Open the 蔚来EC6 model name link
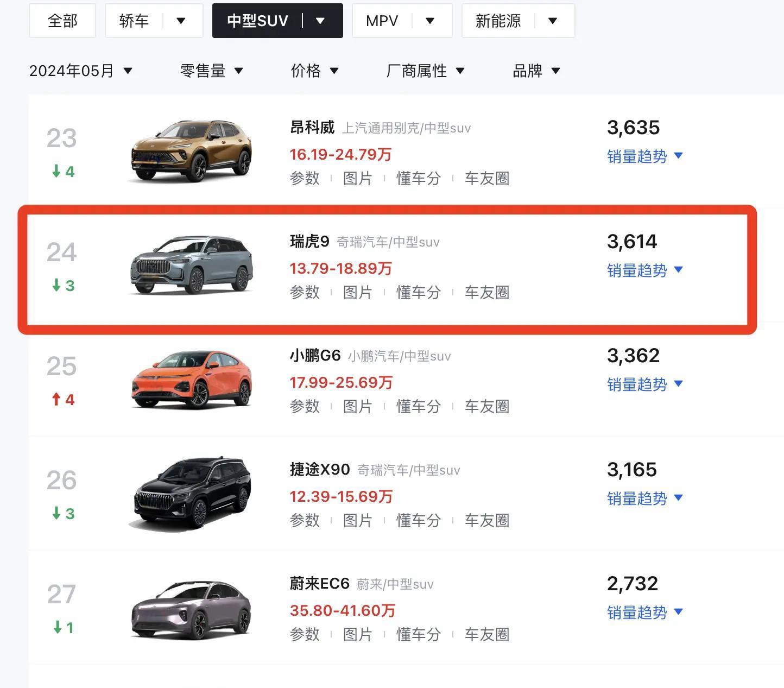This screenshot has width=784, height=688. click(x=320, y=584)
